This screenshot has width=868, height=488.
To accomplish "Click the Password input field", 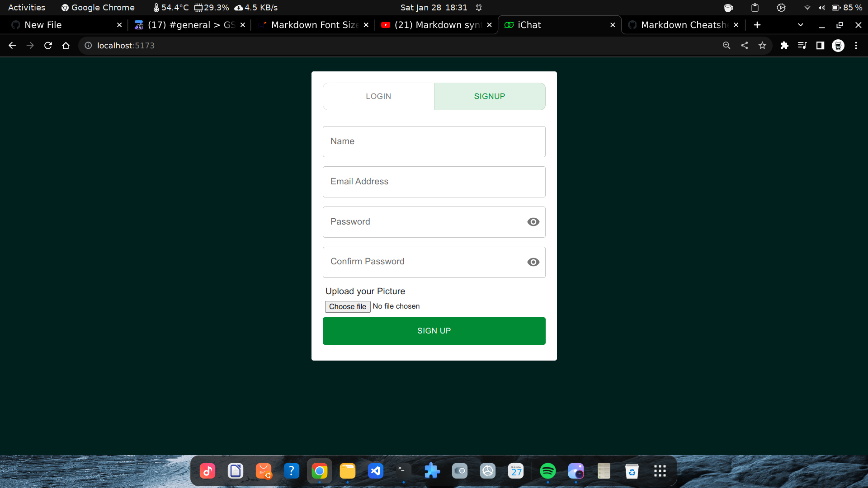I will click(x=434, y=222).
